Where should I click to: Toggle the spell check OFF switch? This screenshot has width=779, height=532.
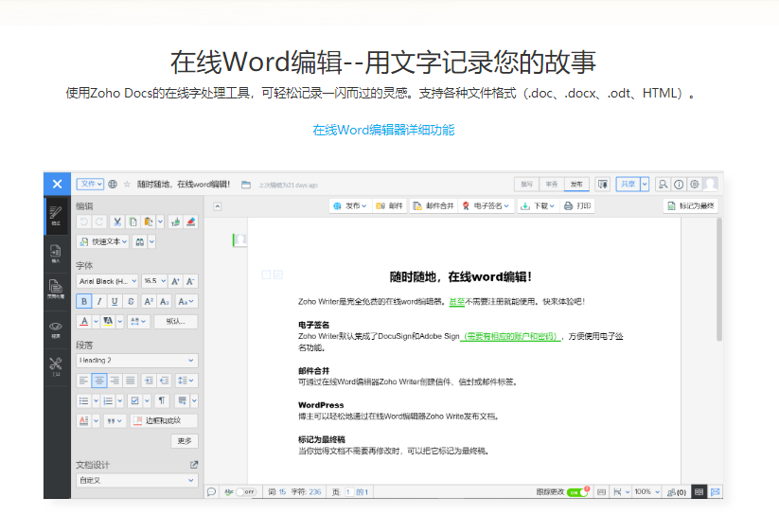pyautogui.click(x=245, y=491)
